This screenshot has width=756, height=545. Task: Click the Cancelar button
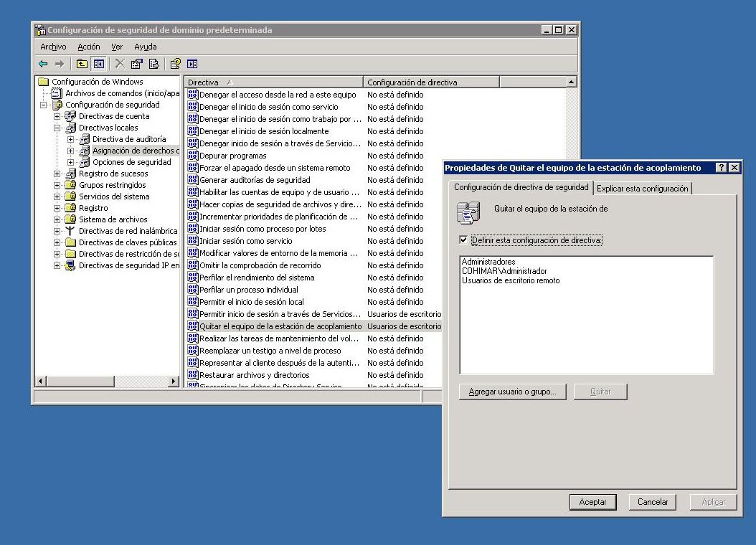(652, 502)
